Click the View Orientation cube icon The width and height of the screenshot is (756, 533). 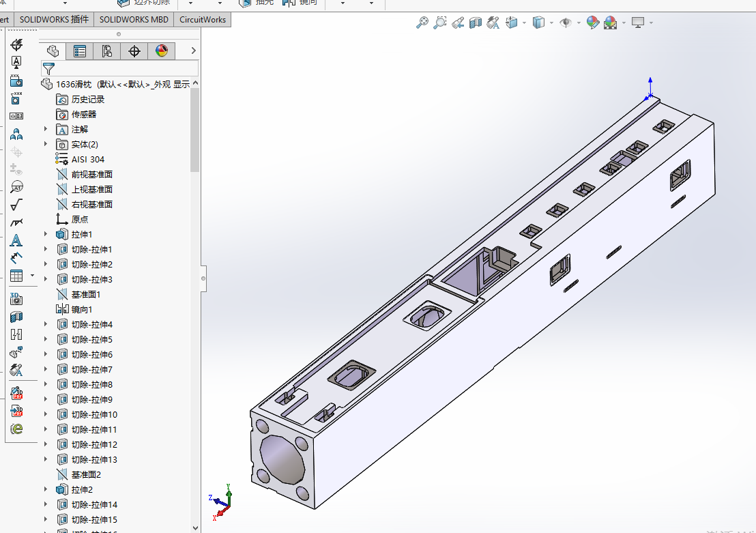coord(511,23)
